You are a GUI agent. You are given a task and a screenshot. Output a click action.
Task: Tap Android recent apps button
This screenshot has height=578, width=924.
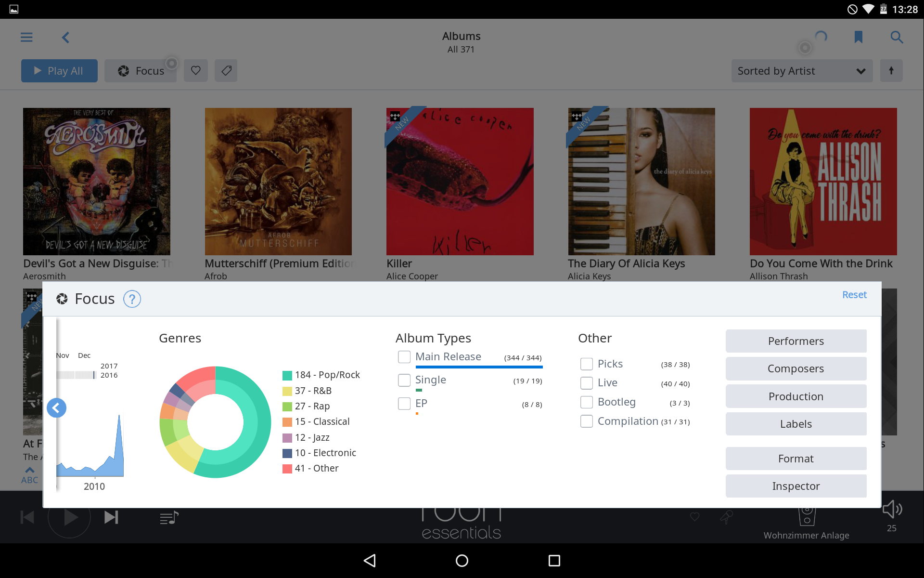554,561
